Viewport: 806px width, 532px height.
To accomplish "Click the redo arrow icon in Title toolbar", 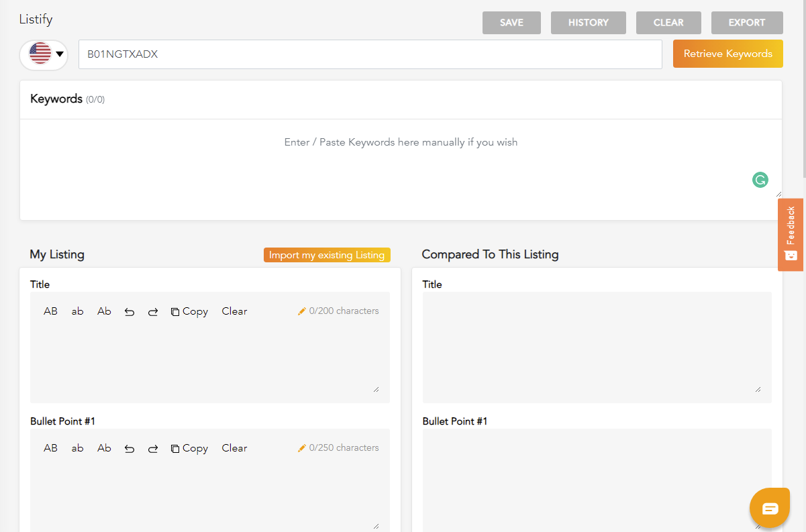I will (x=153, y=312).
